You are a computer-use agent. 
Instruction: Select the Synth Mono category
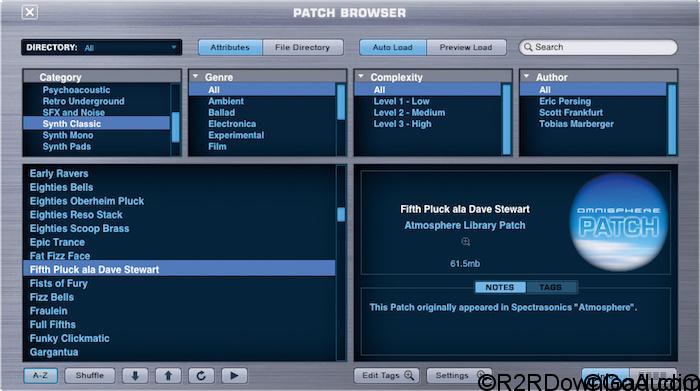pos(68,135)
